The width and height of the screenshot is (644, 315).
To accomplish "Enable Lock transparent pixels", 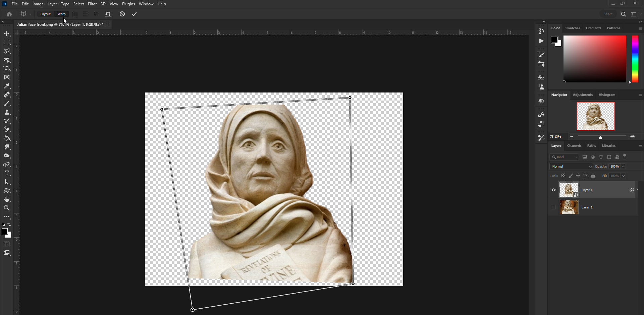I will (563, 176).
